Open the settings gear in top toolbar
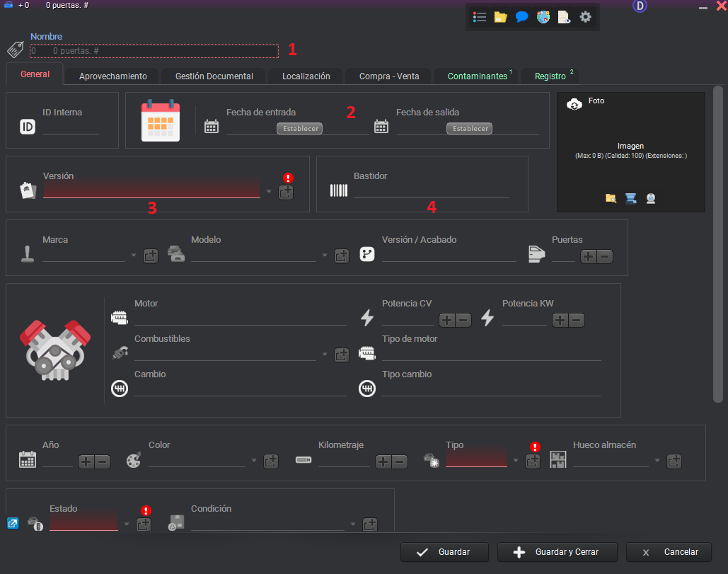This screenshot has width=728, height=574. (x=585, y=17)
